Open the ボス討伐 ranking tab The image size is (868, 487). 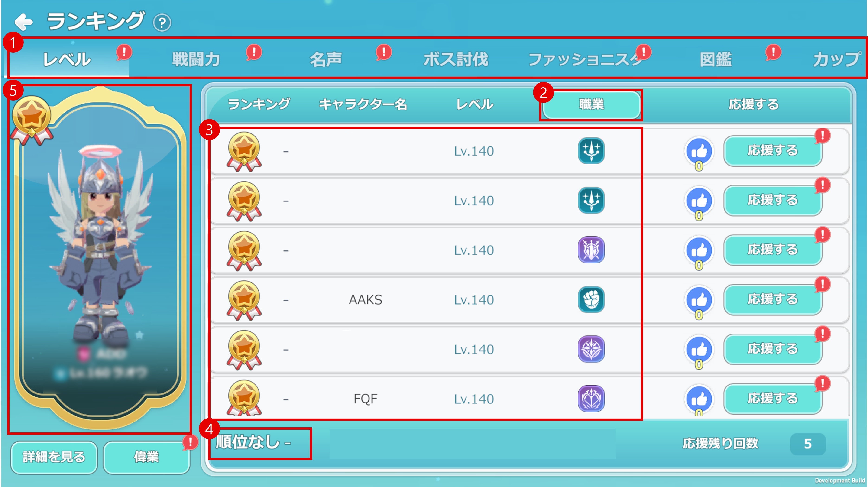456,59
